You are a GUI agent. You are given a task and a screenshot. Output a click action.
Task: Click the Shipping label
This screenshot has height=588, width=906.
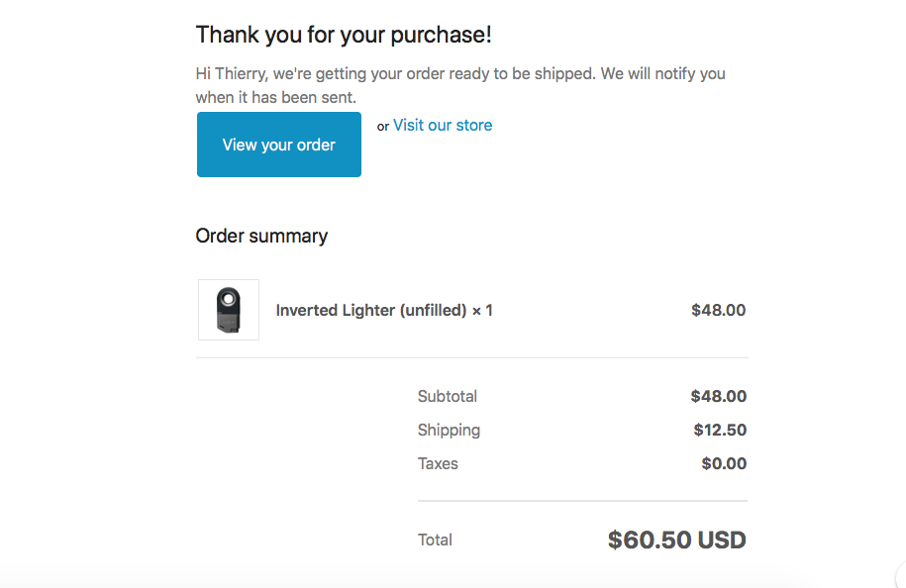tap(449, 431)
